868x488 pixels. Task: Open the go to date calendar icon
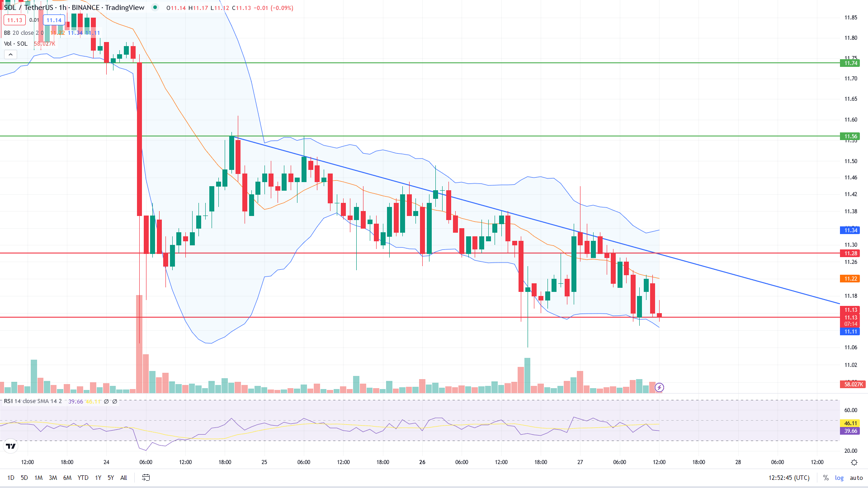click(146, 478)
